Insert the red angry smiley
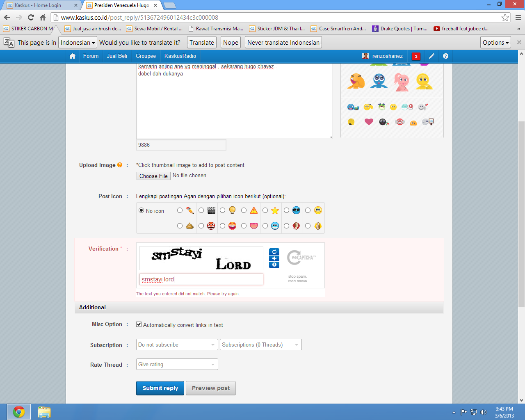Screen dimensions: 525x420 click(400, 122)
